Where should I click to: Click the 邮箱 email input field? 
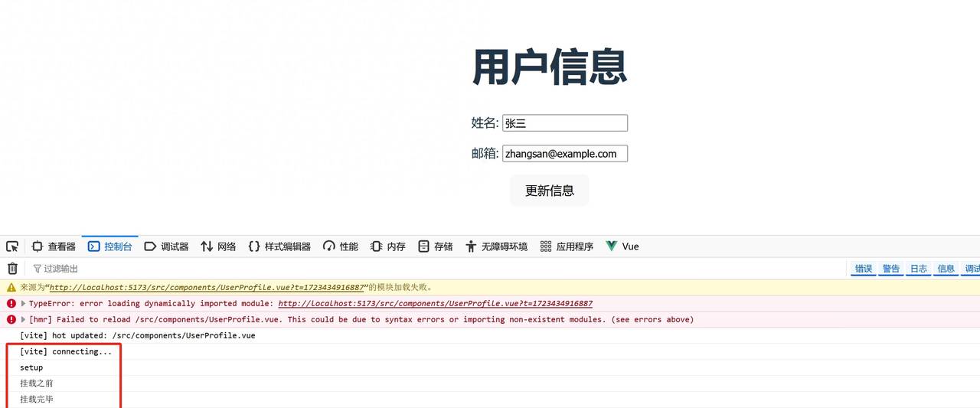(x=565, y=154)
